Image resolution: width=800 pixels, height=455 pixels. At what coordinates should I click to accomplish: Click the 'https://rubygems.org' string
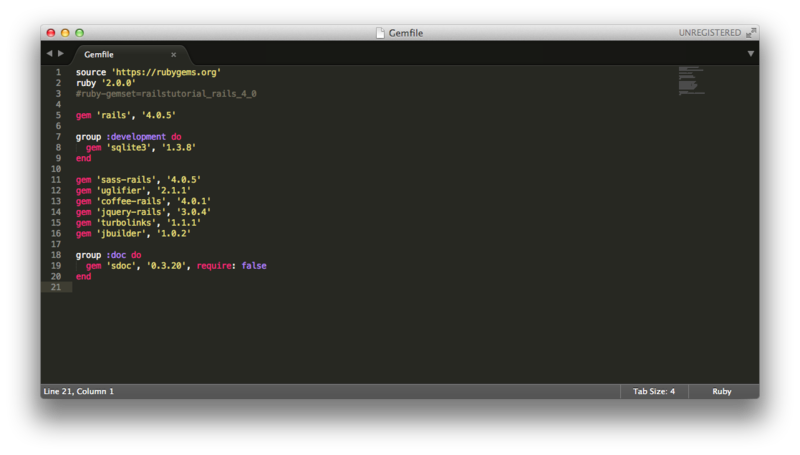(166, 72)
